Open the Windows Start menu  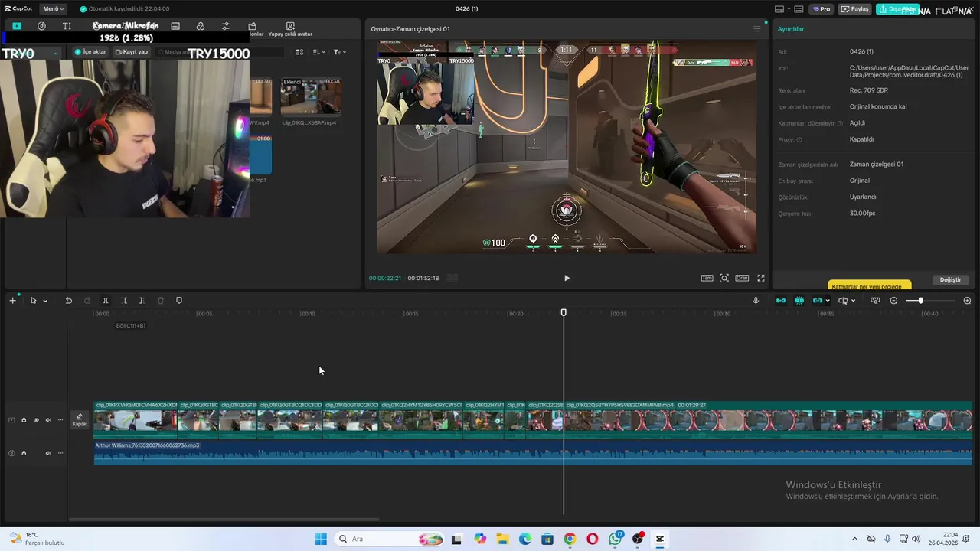(320, 539)
